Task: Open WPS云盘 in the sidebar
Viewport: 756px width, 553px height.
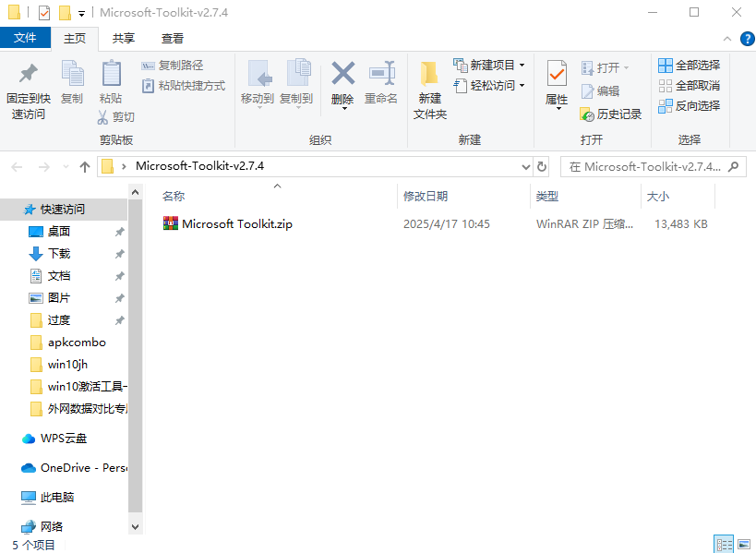Action: (x=64, y=439)
